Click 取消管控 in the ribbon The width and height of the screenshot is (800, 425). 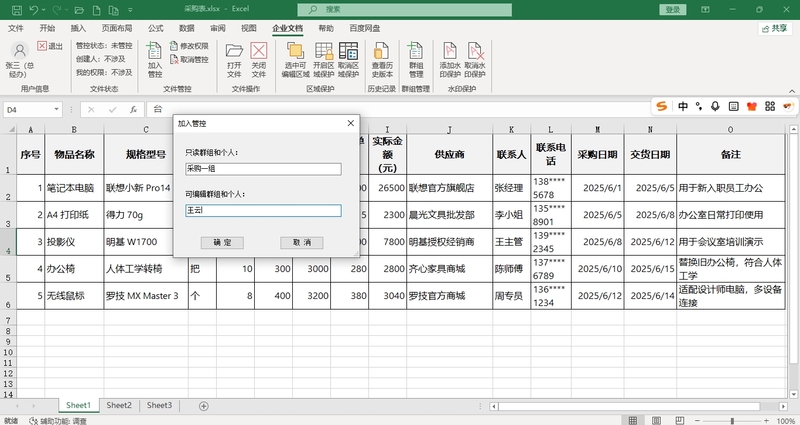[189, 60]
